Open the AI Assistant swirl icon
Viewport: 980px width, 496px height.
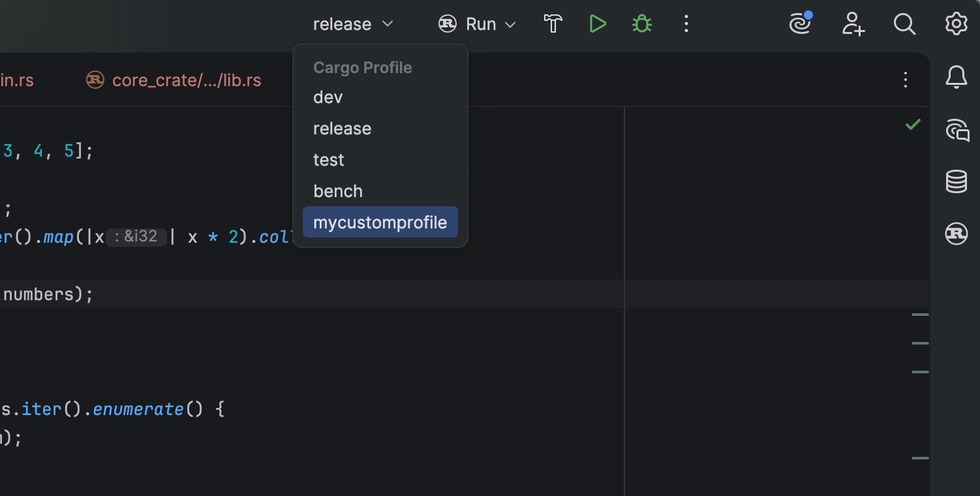coord(801,24)
